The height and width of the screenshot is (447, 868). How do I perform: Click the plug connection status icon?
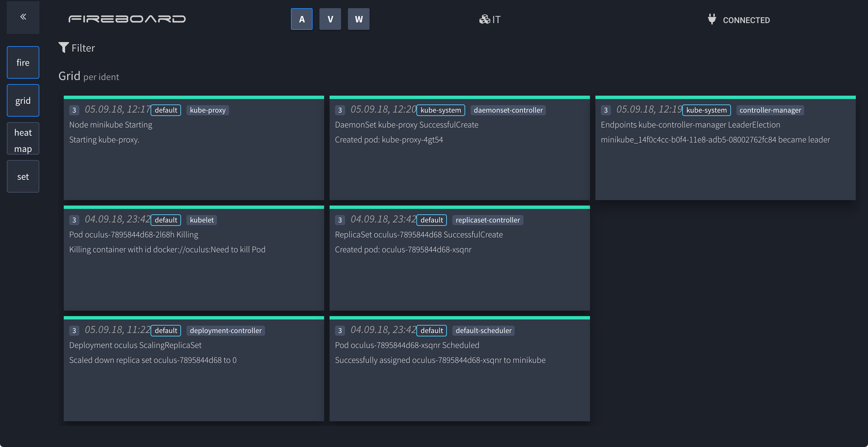[712, 19]
